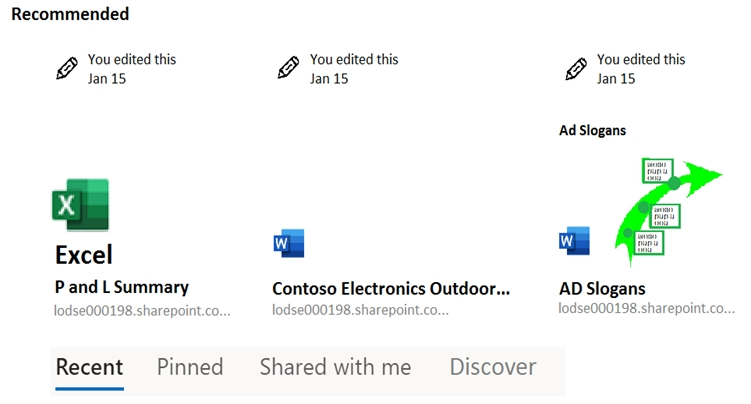Image resolution: width=751 pixels, height=404 pixels.
Task: Click the Recommended section heading
Action: [x=70, y=14]
